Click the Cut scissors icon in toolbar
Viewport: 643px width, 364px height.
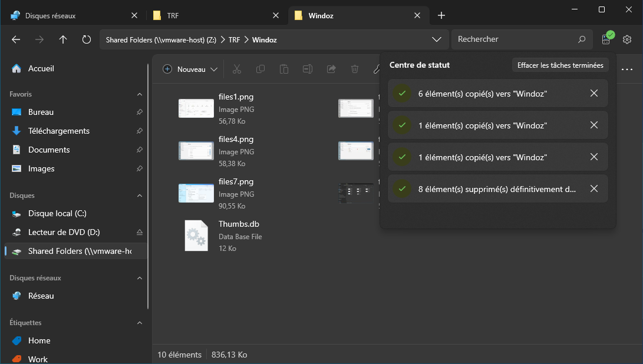point(237,70)
